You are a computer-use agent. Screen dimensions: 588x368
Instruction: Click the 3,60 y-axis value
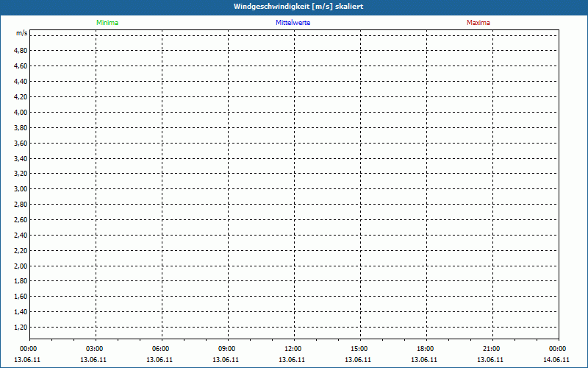[x=21, y=143]
